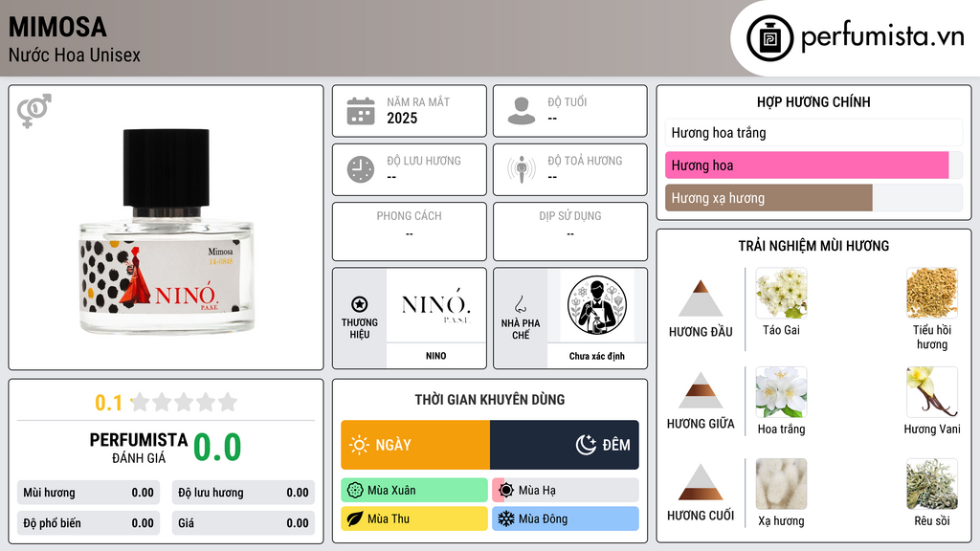The image size is (980, 551).
Task: Click the Trải Nghiệm Mùi Hương heading
Action: pyautogui.click(x=813, y=246)
